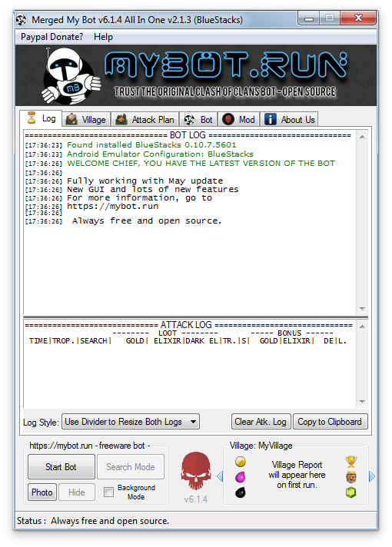Click the attack log scrollbar down arrow
The height and width of the screenshot is (547, 392).
coord(362,402)
